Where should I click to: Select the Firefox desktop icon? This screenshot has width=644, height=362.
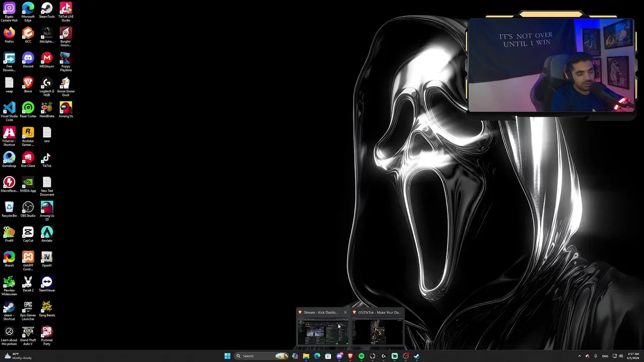9,35
